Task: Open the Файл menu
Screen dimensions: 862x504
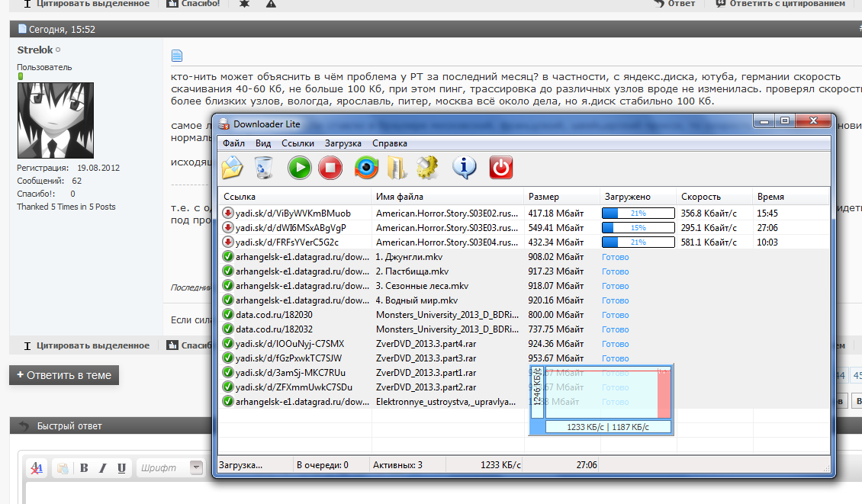Action: click(233, 143)
